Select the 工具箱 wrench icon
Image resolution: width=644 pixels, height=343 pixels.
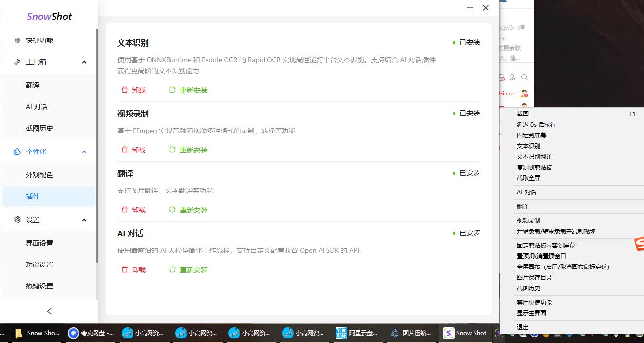tap(18, 62)
